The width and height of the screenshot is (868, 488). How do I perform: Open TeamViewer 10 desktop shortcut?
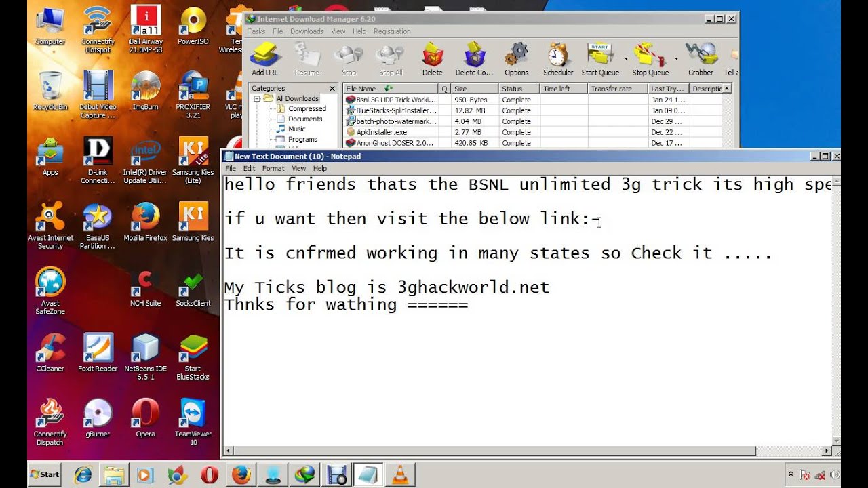(193, 422)
